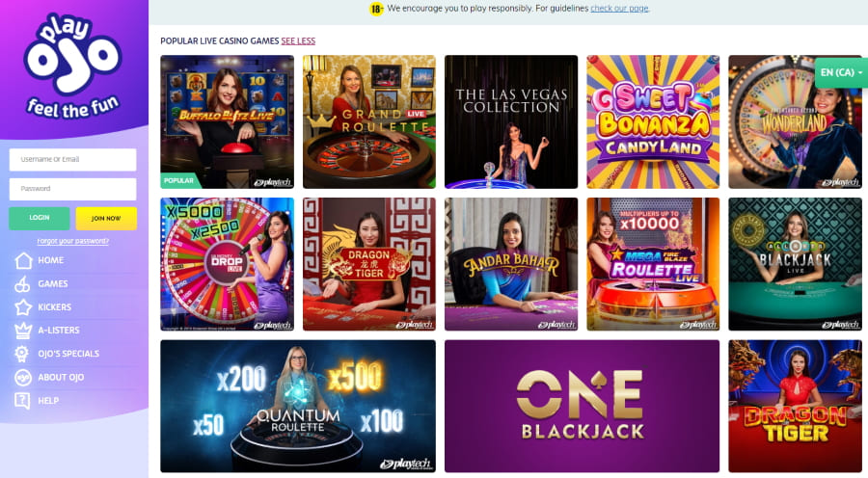
Task: Focus the Password input field
Action: 72,189
